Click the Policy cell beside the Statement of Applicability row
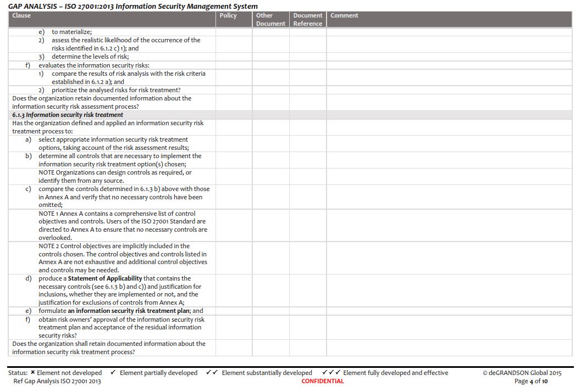This screenshot has height=392, width=586. coord(233,289)
